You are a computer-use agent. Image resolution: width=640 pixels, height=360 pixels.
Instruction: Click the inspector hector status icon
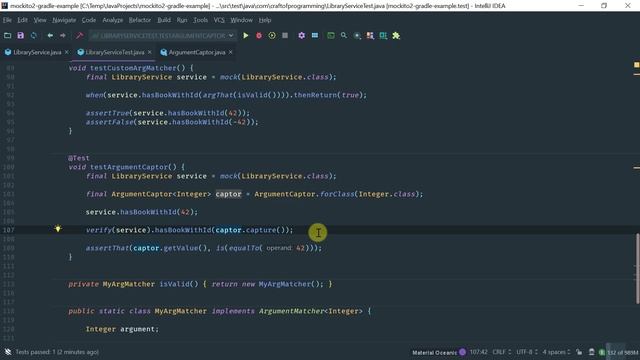click(591, 352)
